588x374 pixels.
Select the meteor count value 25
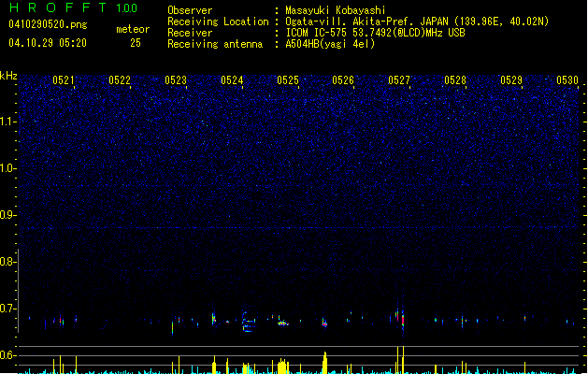[136, 43]
